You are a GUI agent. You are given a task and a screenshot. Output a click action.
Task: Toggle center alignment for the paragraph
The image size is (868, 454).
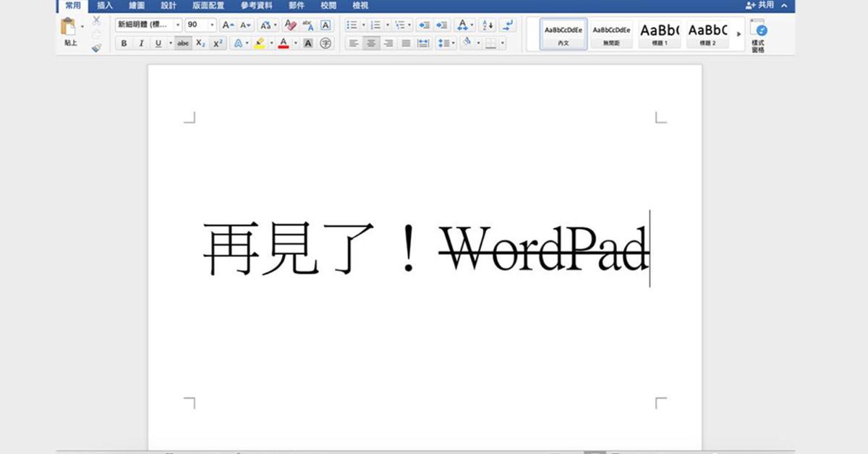(371, 42)
